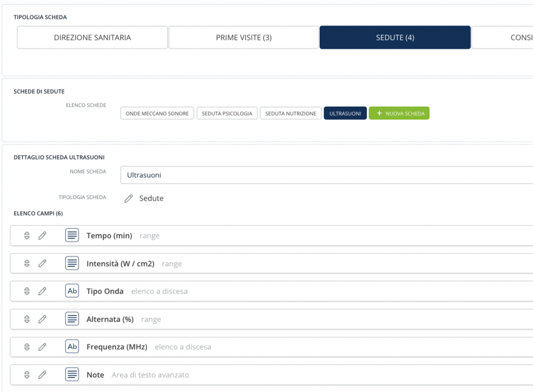Edit the Frequenza (MHz) field pencil
The image size is (533, 392).
42,347
